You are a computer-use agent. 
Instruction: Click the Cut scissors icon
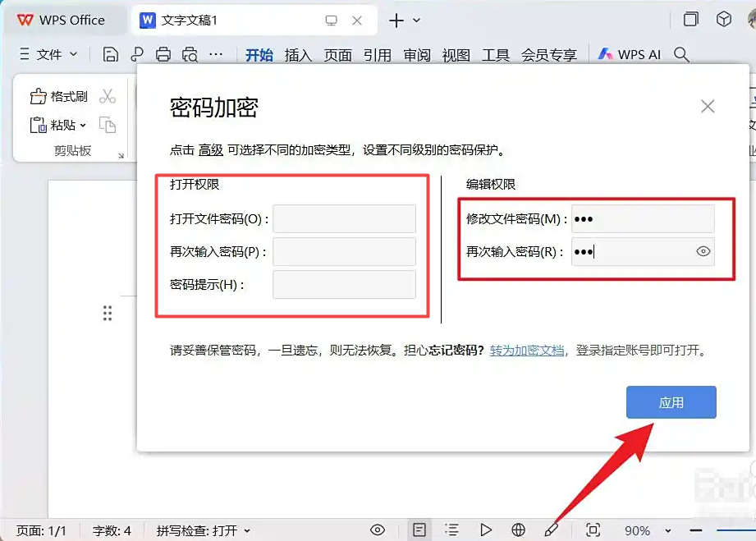[108, 97]
